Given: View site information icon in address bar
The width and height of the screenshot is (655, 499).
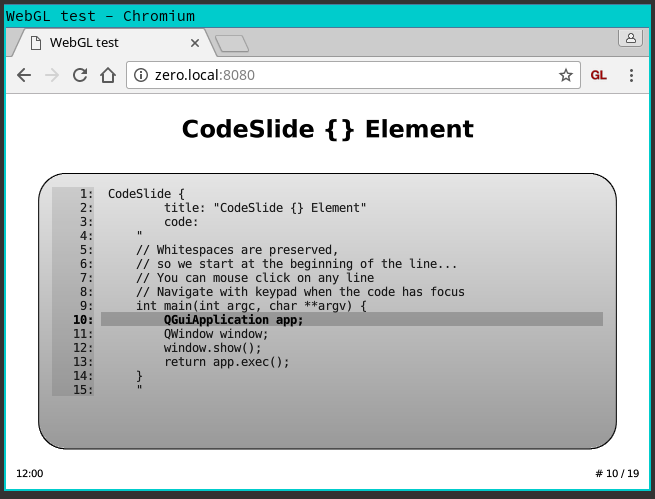Looking at the screenshot, I should tap(141, 75).
